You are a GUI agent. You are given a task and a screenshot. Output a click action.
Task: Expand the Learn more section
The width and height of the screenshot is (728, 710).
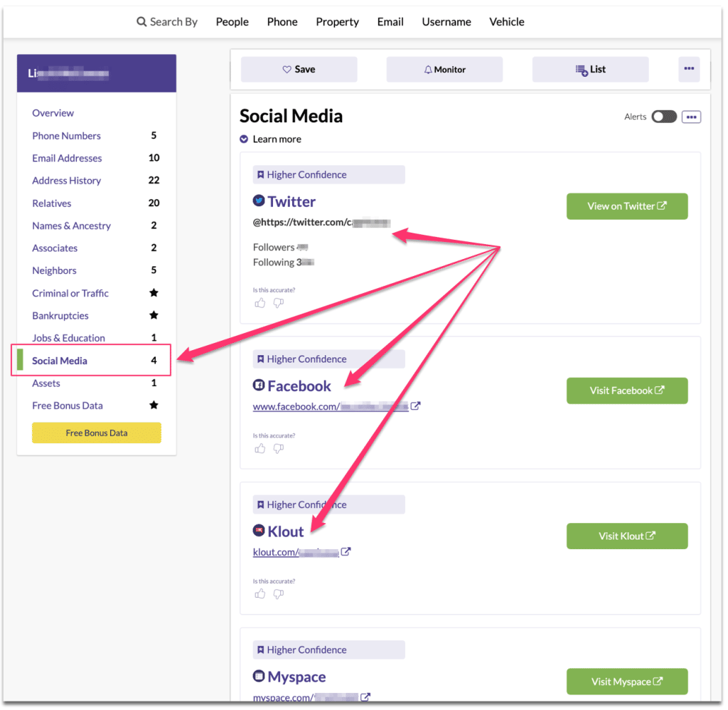pyautogui.click(x=270, y=139)
